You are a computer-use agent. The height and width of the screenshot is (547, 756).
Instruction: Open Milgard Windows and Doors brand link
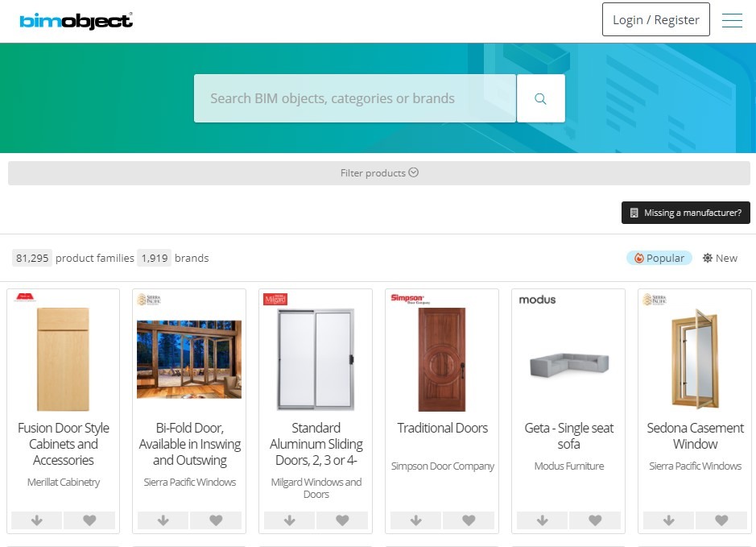(316, 488)
